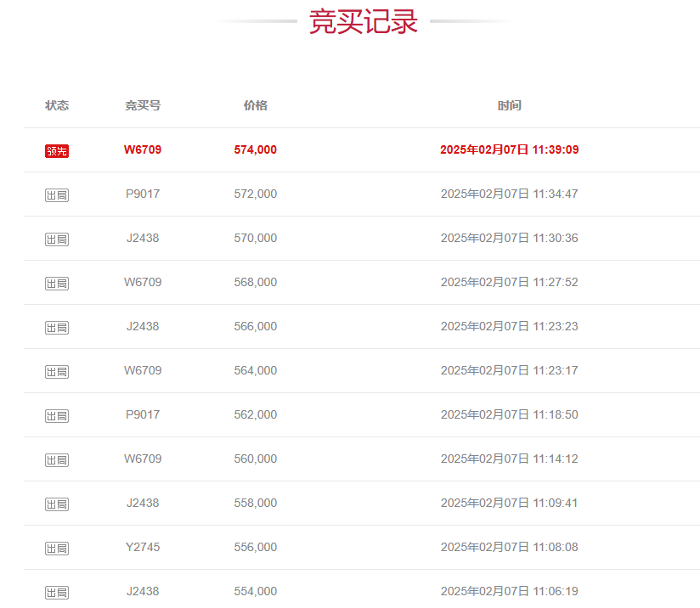This screenshot has width=700, height=608.
Task: Click the 出局 badge in the 562,000 row
Action: click(x=57, y=416)
